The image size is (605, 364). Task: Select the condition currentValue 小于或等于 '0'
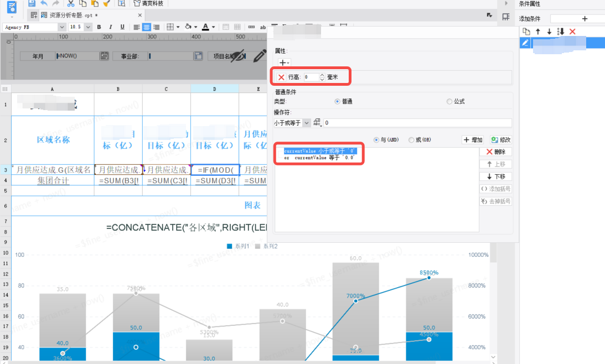point(320,151)
